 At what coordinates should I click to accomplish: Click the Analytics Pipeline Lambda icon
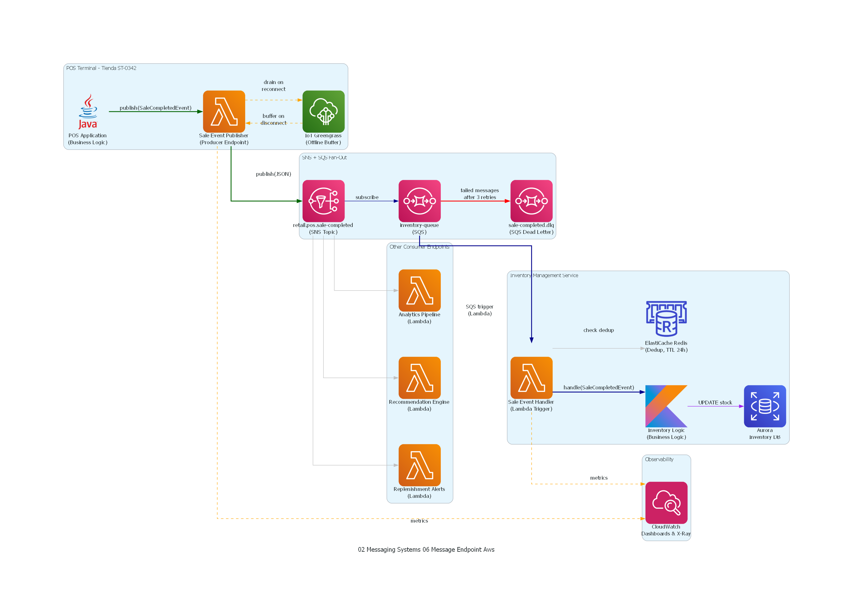tap(419, 290)
